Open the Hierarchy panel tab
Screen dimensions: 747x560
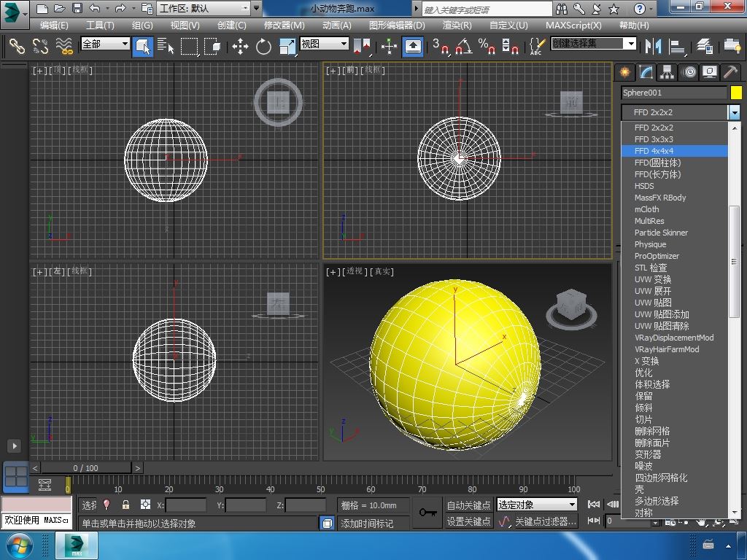[667, 72]
